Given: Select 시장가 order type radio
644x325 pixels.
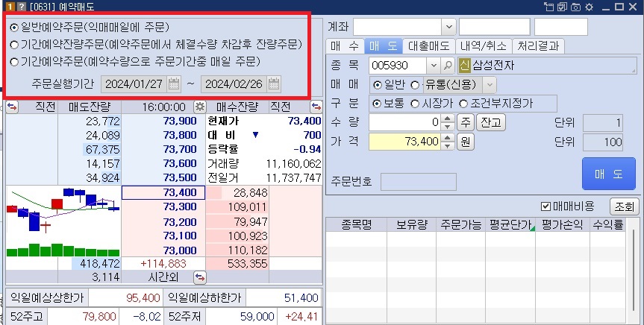Looking at the screenshot, I should 415,104.
